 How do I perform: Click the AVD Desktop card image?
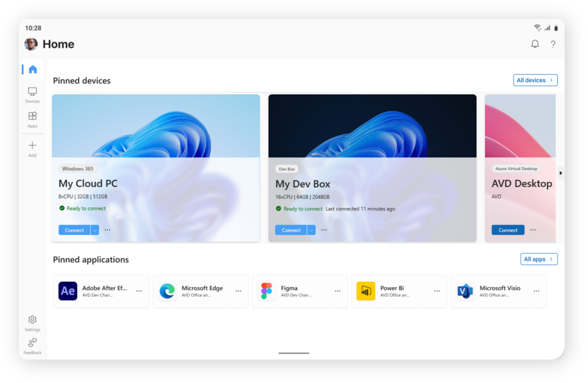pyautogui.click(x=520, y=126)
